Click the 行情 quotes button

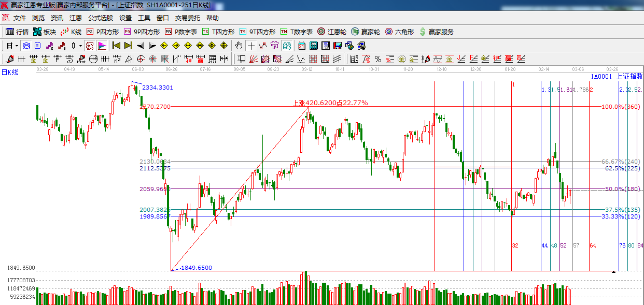coord(17,32)
